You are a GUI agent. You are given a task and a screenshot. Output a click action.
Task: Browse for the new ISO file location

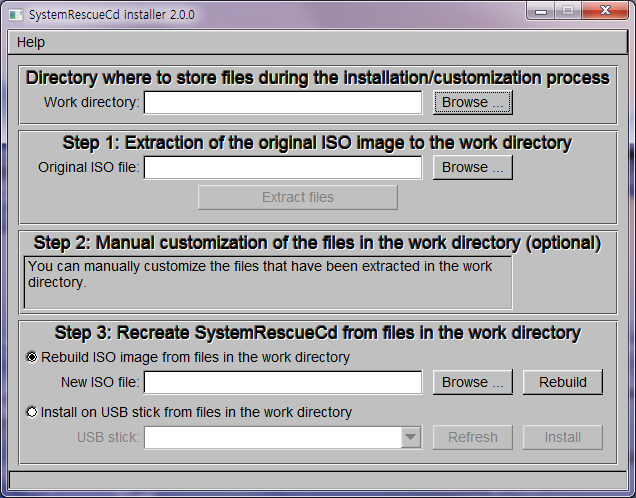tap(472, 383)
